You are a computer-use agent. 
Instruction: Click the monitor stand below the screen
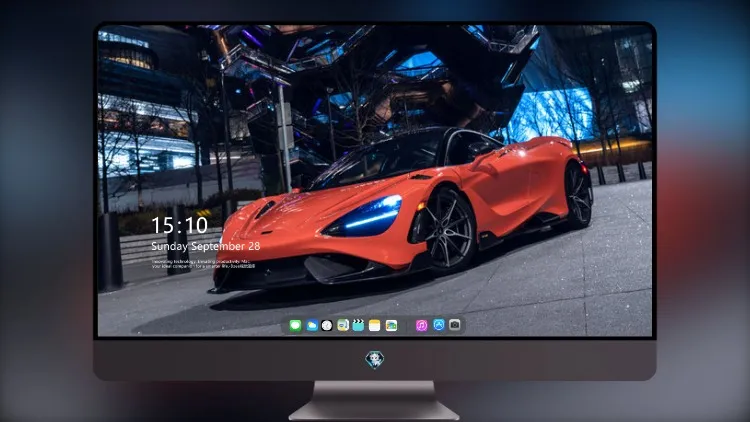click(x=375, y=400)
